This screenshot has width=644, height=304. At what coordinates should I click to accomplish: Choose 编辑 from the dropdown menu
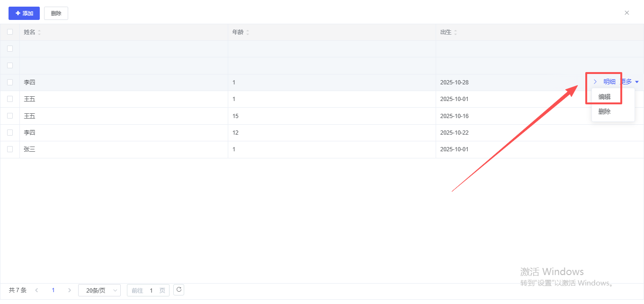[605, 97]
